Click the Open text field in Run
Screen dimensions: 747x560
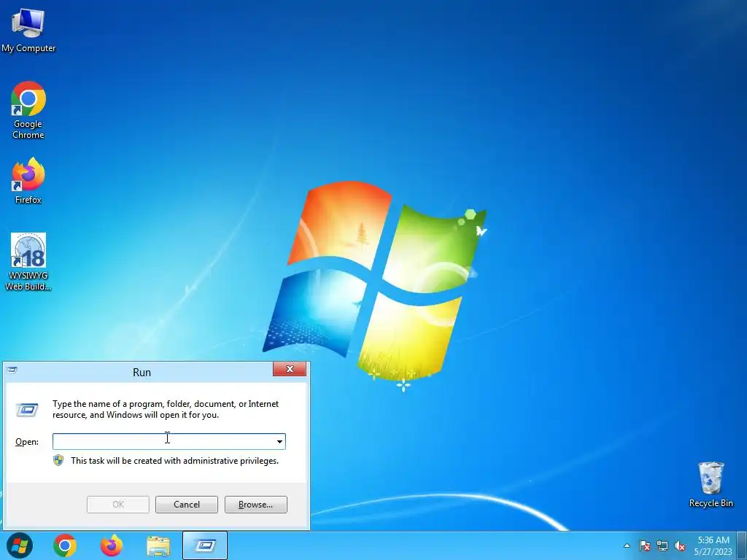coord(163,441)
